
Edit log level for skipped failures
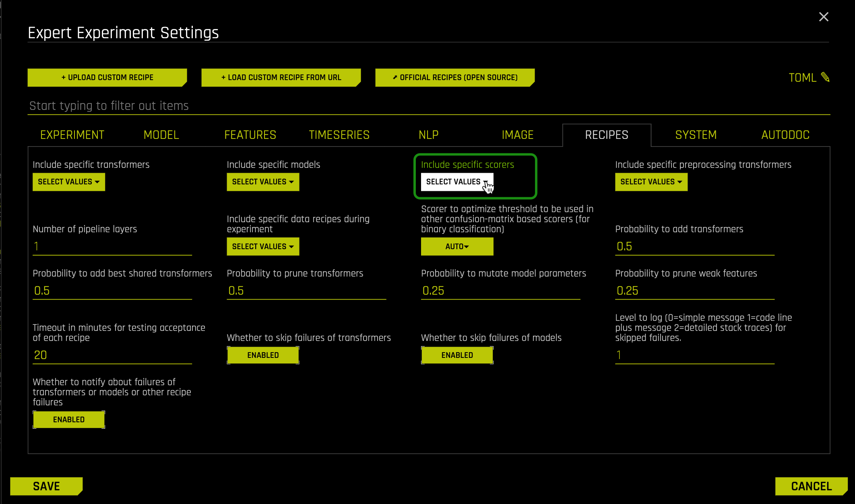tap(695, 355)
